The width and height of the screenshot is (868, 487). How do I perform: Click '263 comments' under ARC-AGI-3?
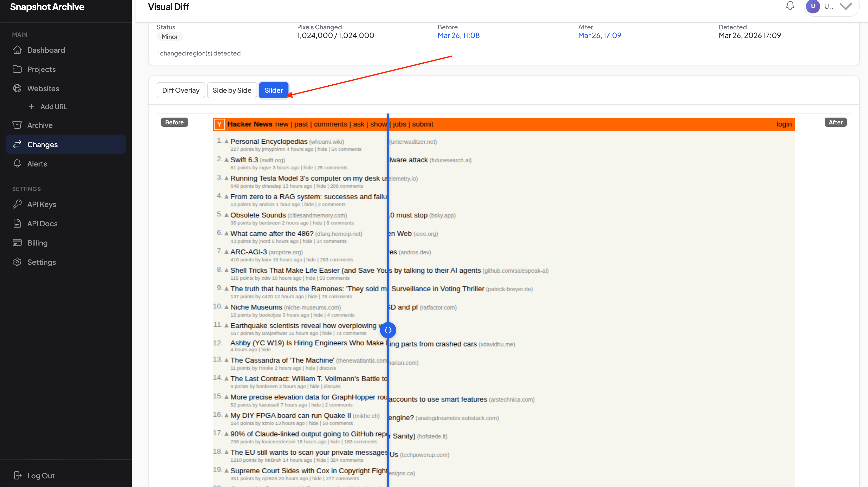336,260
